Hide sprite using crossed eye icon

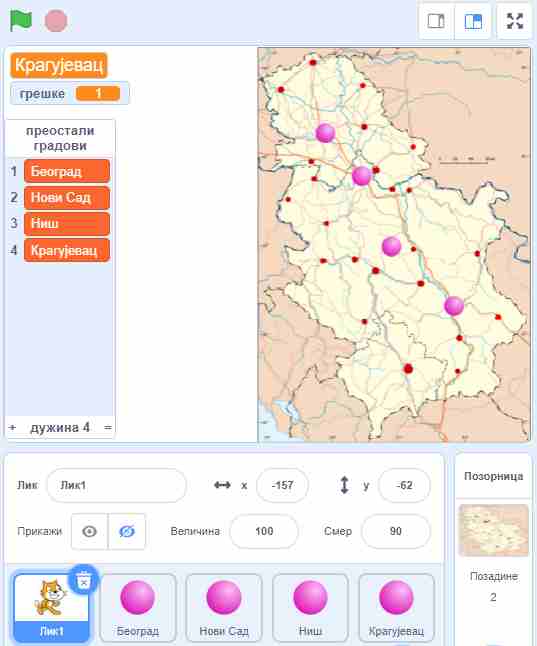[x=127, y=531]
